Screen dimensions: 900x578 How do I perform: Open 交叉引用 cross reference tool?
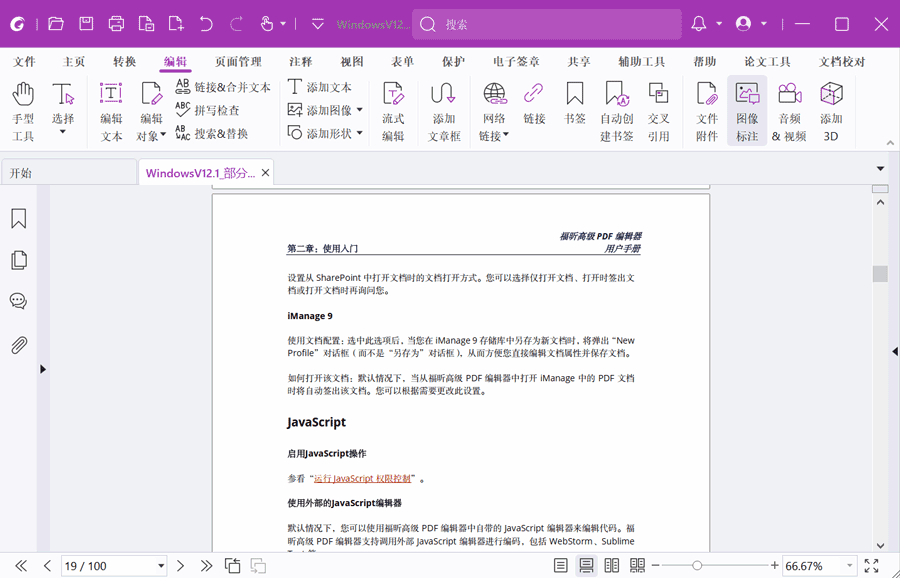pyautogui.click(x=658, y=111)
